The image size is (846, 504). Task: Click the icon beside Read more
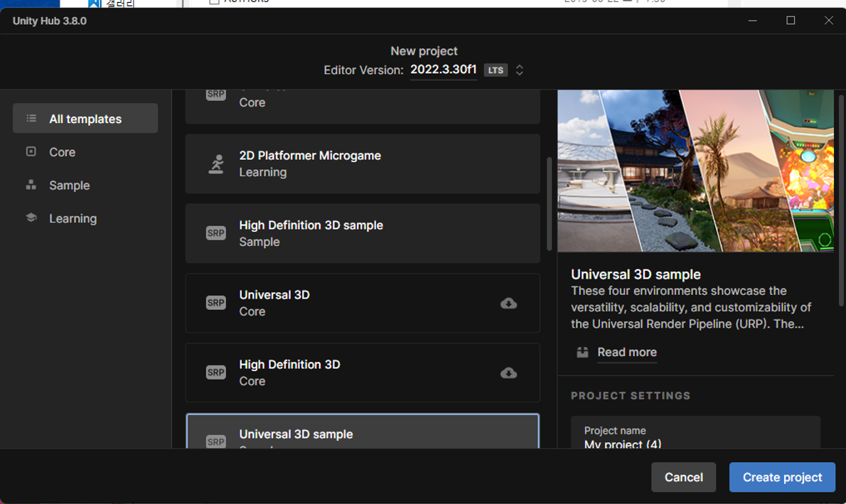tap(582, 353)
